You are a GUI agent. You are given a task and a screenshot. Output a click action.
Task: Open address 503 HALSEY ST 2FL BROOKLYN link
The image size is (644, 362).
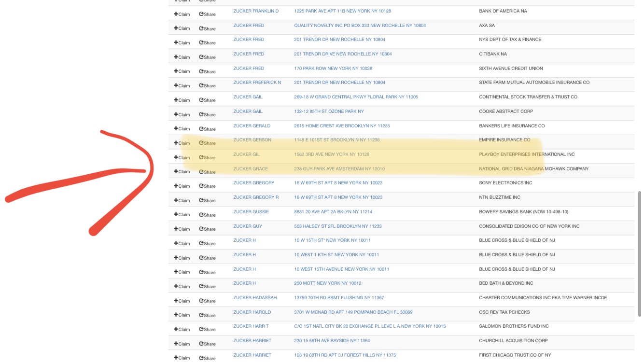(x=338, y=226)
